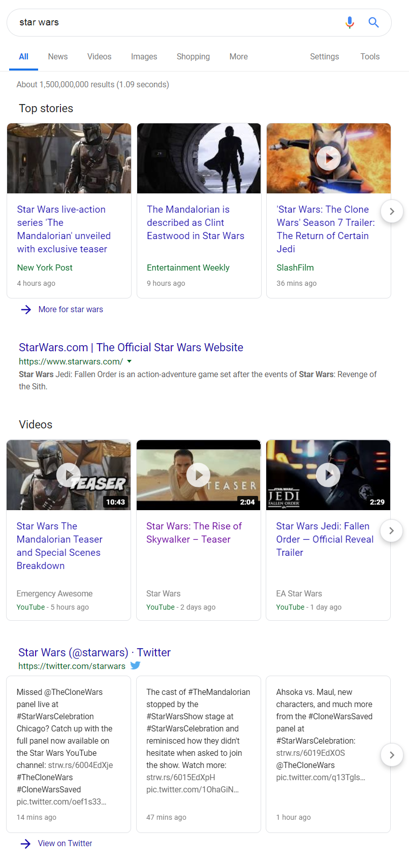This screenshot has height=868, width=409.
Task: Play the Jedi: Fallen Order Reveal Trailer
Action: [328, 475]
